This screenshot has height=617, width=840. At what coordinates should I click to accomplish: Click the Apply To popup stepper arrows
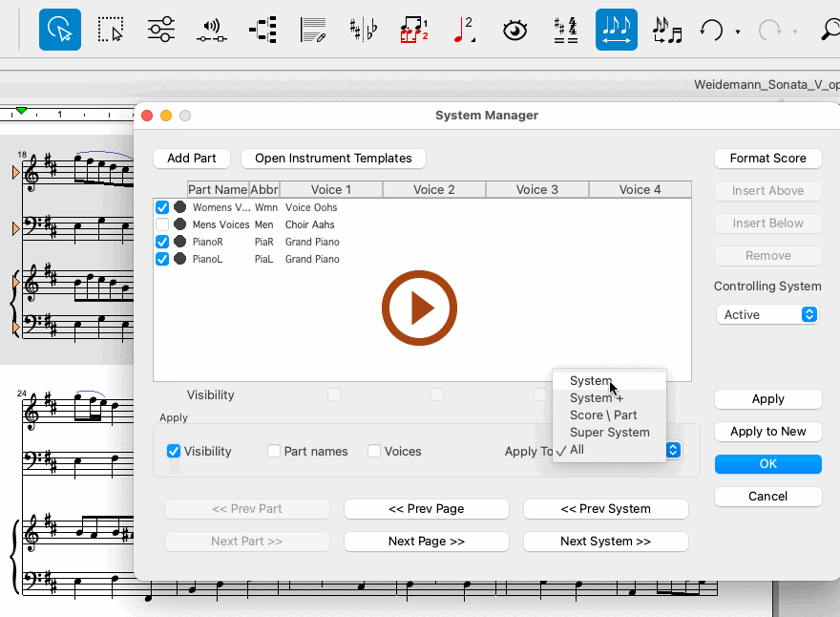coord(673,450)
